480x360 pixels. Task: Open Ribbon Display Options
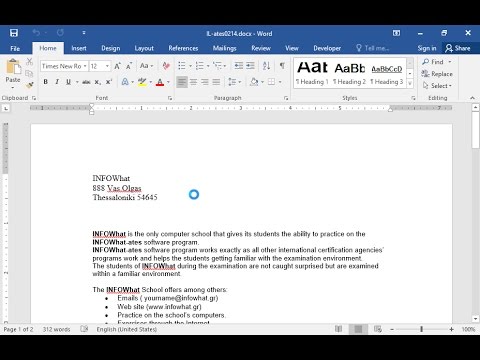point(396,33)
